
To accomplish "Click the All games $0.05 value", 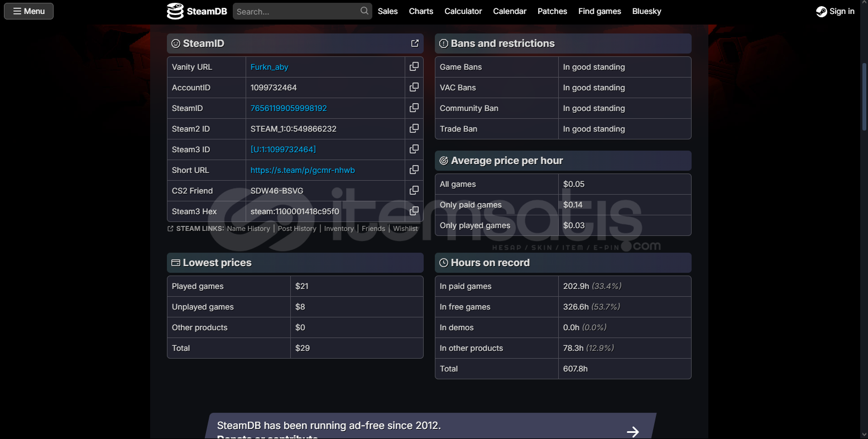I will 574,184.
